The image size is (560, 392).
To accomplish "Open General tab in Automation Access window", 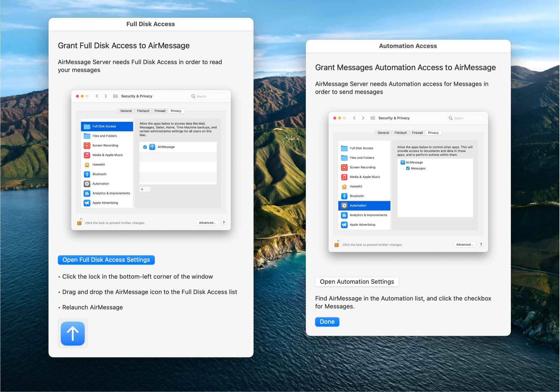I will click(x=383, y=133).
